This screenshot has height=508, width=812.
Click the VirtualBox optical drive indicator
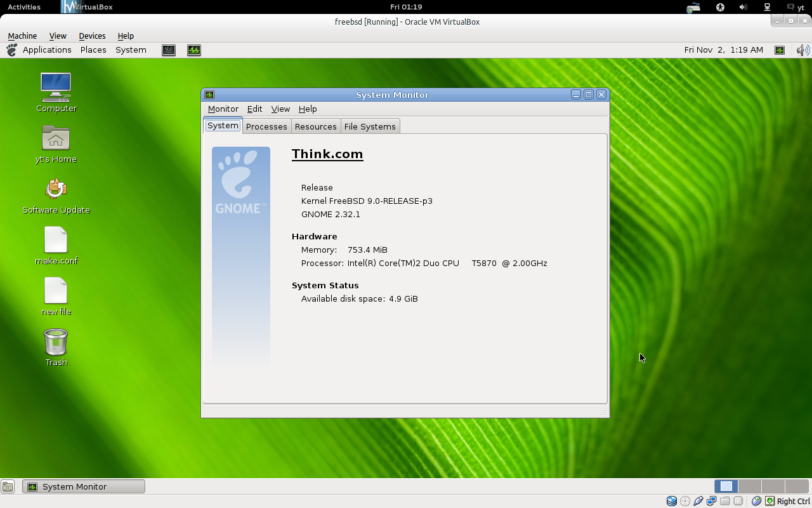coord(685,501)
